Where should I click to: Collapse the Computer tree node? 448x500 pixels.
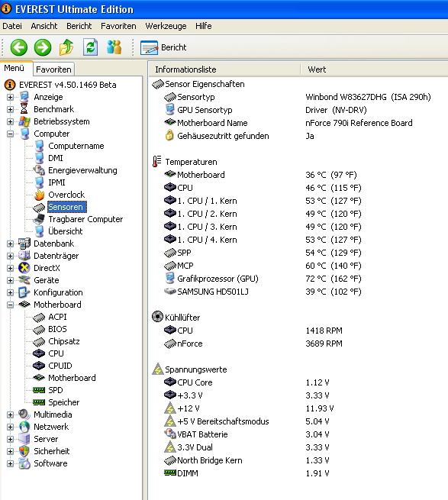pos(10,134)
